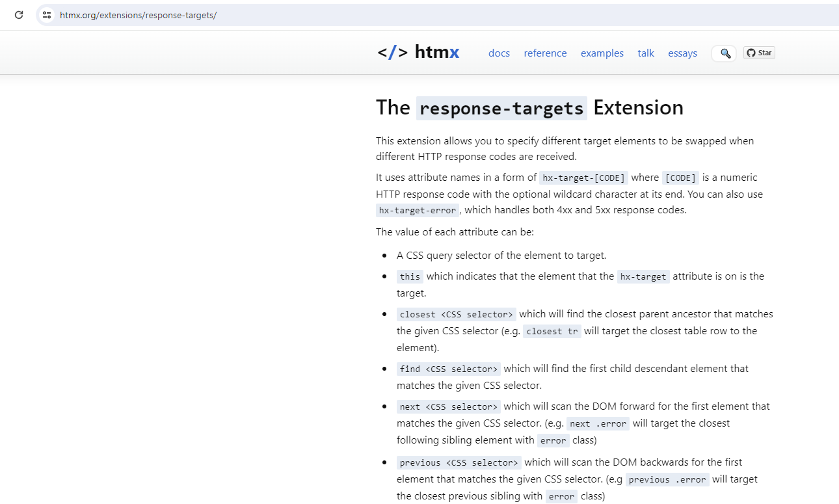
Task: Open the examples navigation link
Action: [x=602, y=53]
